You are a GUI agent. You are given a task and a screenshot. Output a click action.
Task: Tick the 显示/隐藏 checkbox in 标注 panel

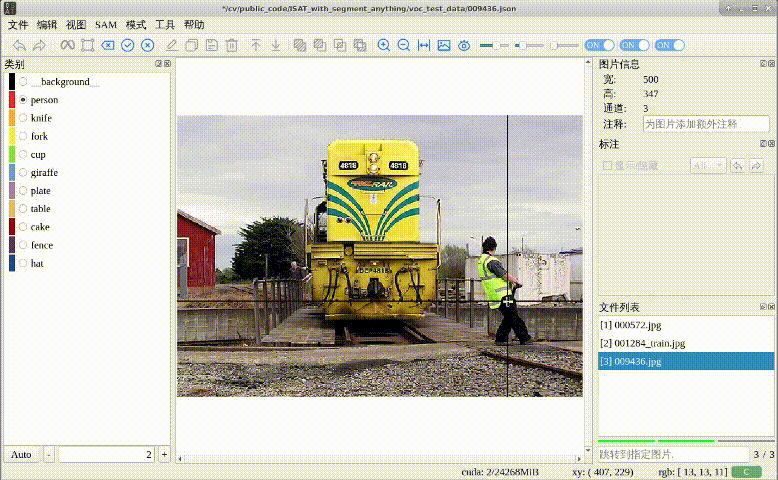point(607,165)
